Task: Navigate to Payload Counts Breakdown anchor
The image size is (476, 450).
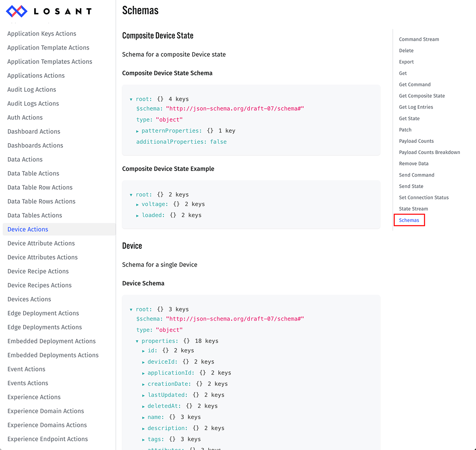Action: coord(429,152)
